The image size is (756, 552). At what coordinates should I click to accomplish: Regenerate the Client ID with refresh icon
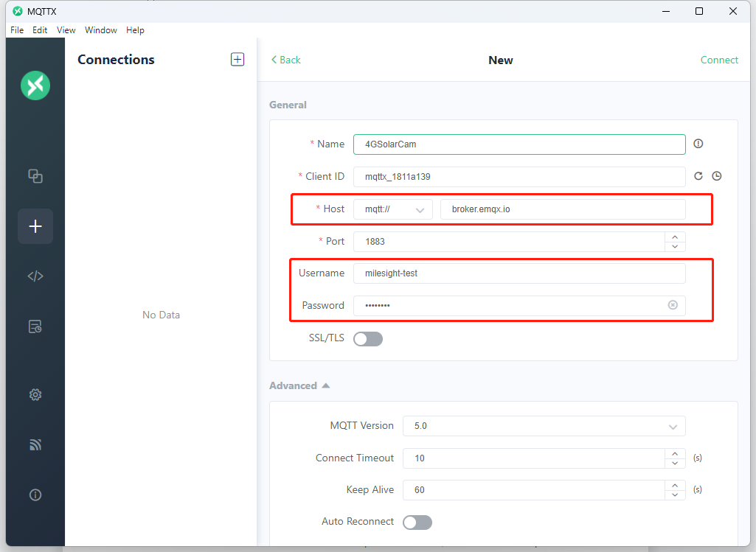(698, 176)
